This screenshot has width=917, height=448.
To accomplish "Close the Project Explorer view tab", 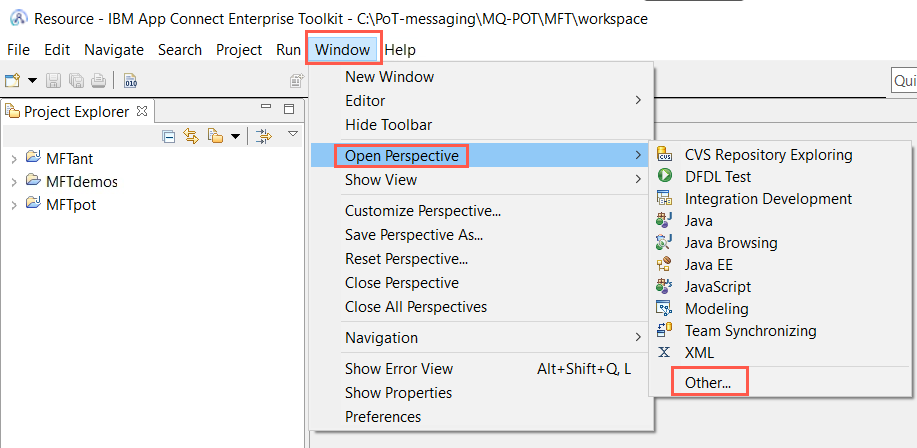I will tap(142, 111).
